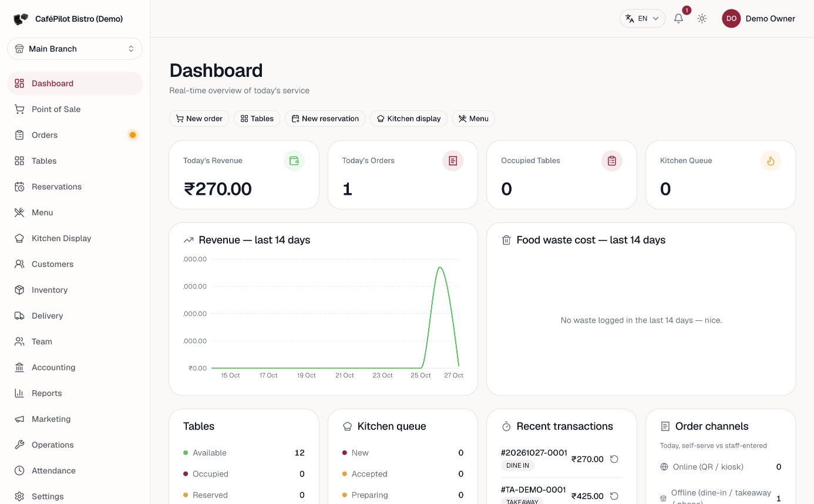Click the Food waste trash can icon
Viewport: 814px width, 504px height.
tap(506, 240)
